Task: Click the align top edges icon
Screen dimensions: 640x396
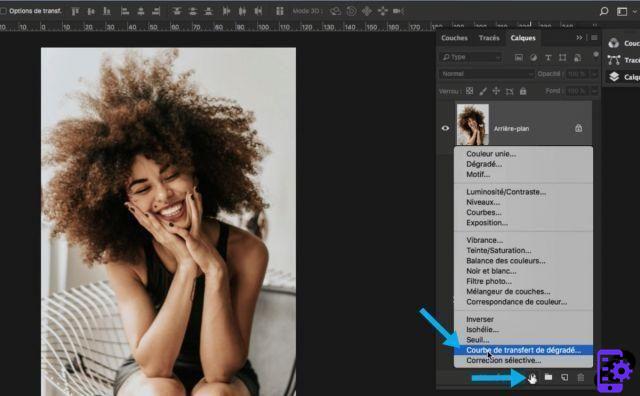Action: 75,11
